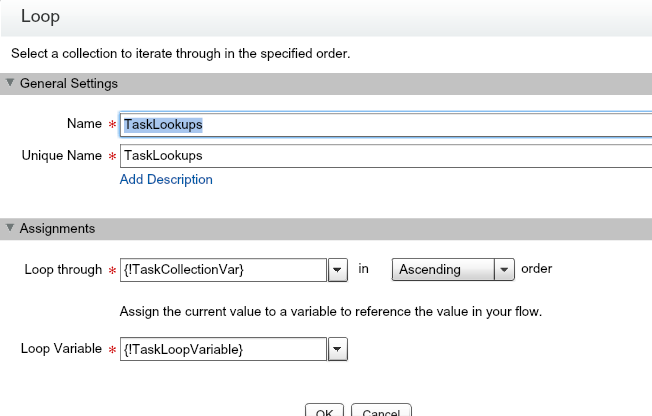Click the Unique Name label

(61, 156)
